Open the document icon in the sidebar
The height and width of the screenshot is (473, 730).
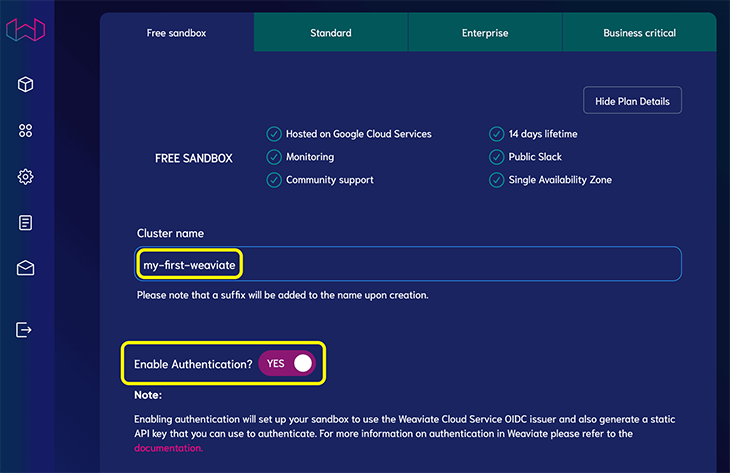26,223
